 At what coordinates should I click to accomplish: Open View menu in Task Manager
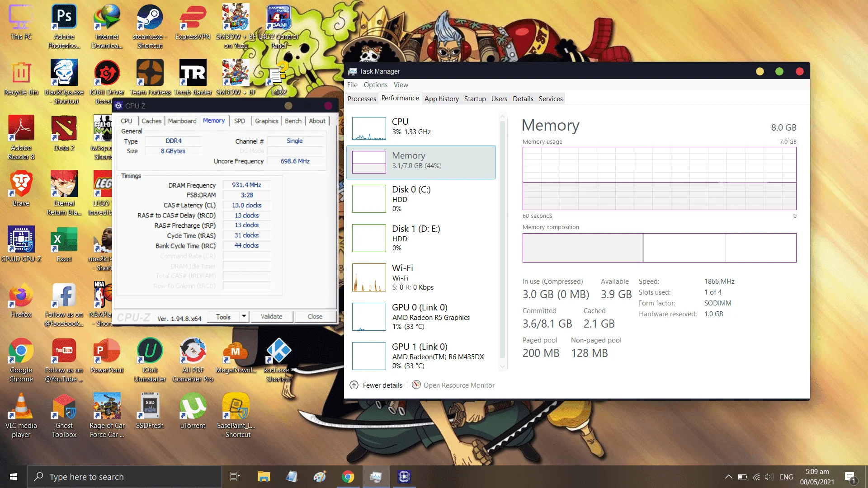[x=401, y=84]
